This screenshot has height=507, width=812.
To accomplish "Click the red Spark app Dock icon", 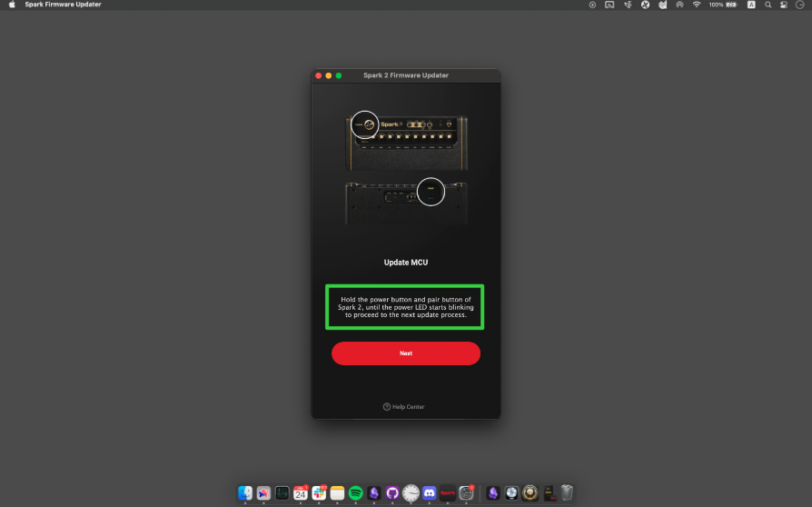I will (x=448, y=493).
